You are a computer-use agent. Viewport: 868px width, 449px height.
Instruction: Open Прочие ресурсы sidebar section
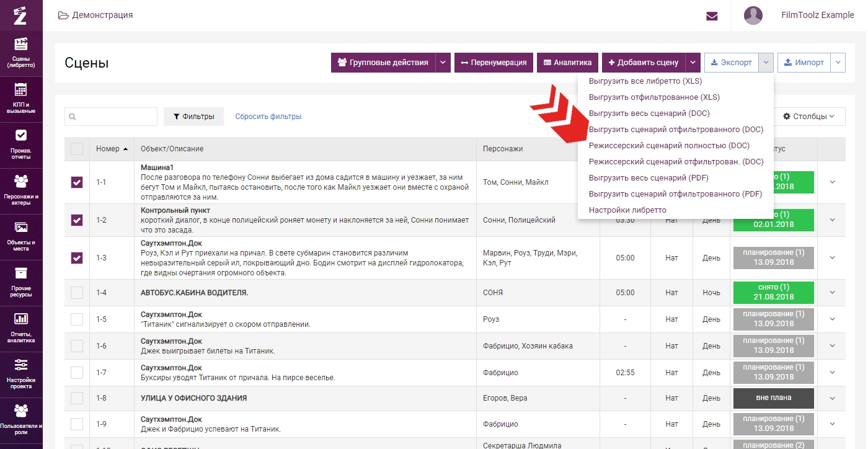(21, 282)
